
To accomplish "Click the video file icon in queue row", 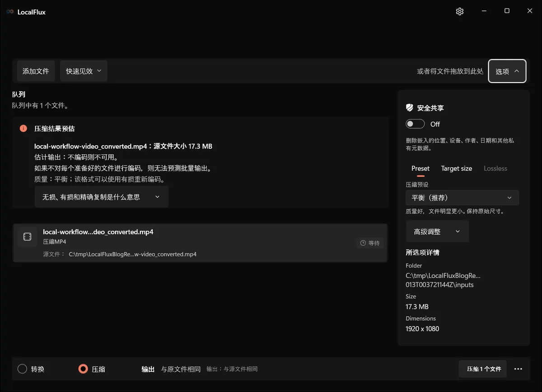I will pyautogui.click(x=27, y=237).
